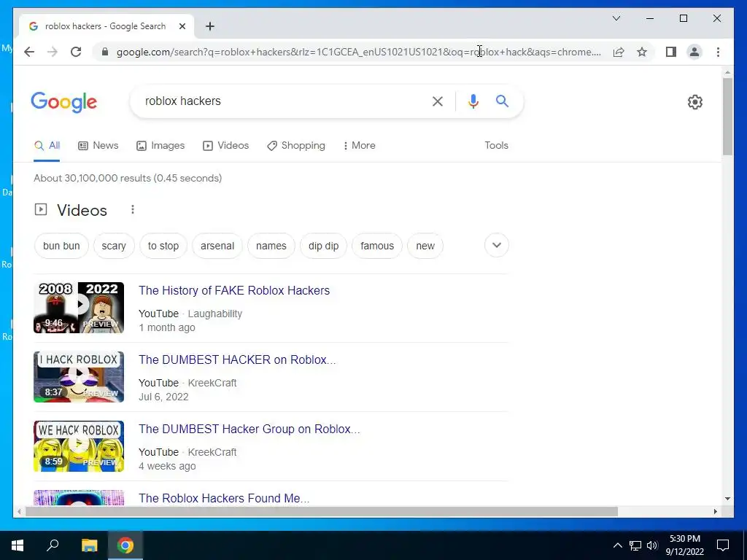Filter videos by scary chip
Viewport: 747px width, 560px height.
click(114, 246)
